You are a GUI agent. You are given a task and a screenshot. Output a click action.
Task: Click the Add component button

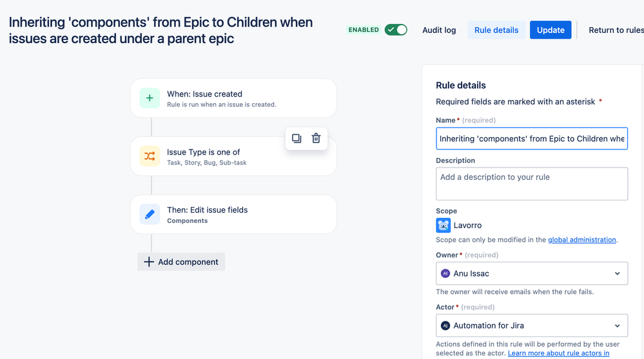pyautogui.click(x=181, y=262)
